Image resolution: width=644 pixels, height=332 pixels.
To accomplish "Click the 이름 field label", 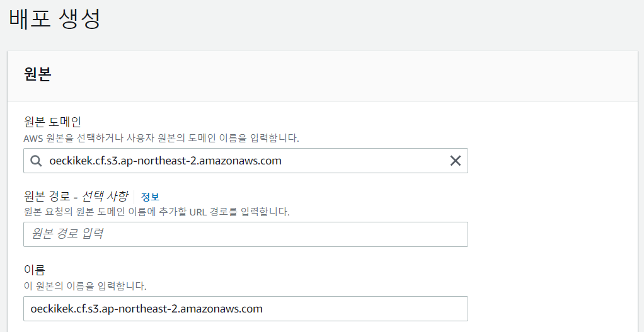I will pos(35,270).
